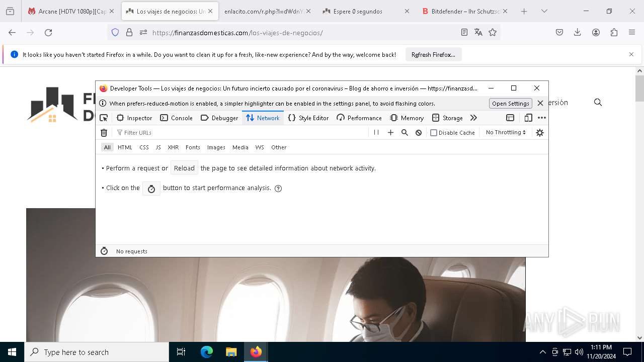
Task: Open the Style Editor tab
Action: pyautogui.click(x=308, y=118)
